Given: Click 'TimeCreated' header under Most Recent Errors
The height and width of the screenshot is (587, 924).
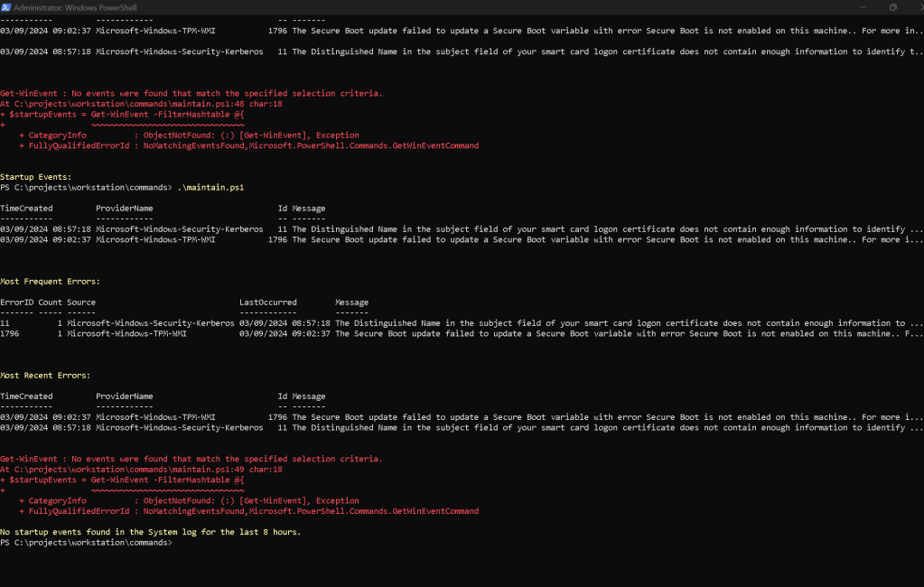Looking at the screenshot, I should (x=26, y=396).
